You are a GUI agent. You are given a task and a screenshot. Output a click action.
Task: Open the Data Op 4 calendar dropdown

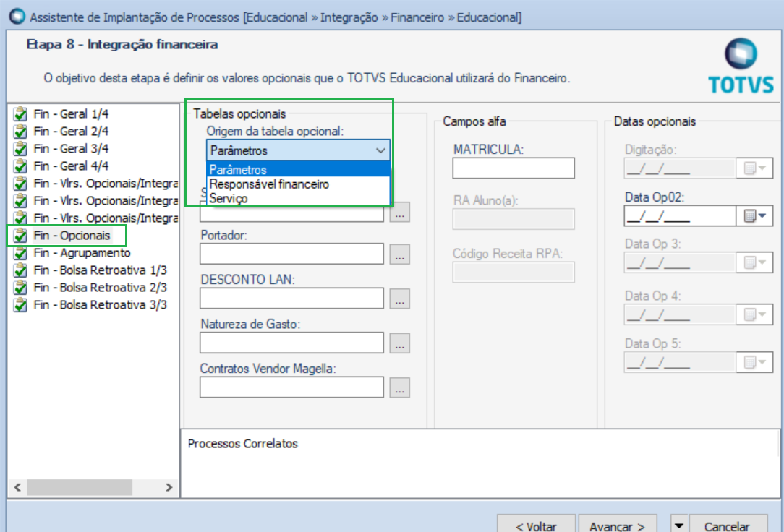click(x=754, y=314)
